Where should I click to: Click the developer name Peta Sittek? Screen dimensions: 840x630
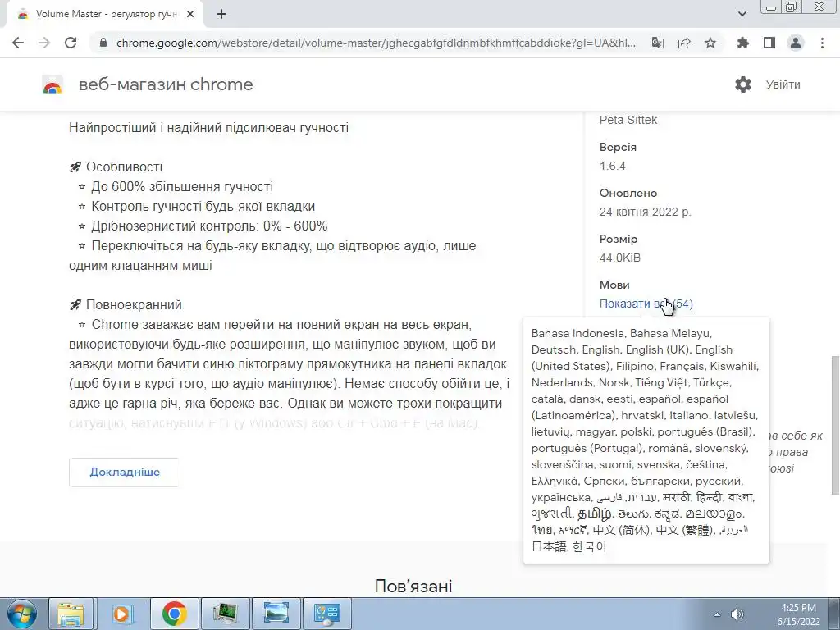(x=628, y=120)
